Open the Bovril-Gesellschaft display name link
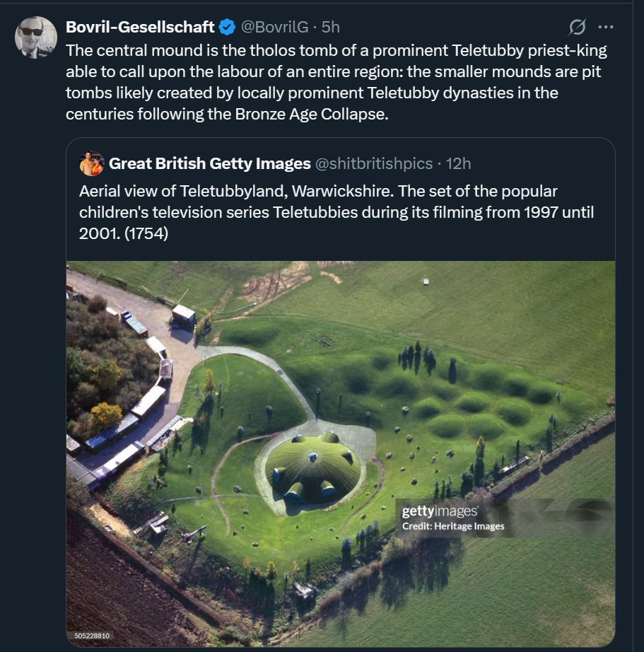Viewport: 644px width, 652px height. coord(140,27)
